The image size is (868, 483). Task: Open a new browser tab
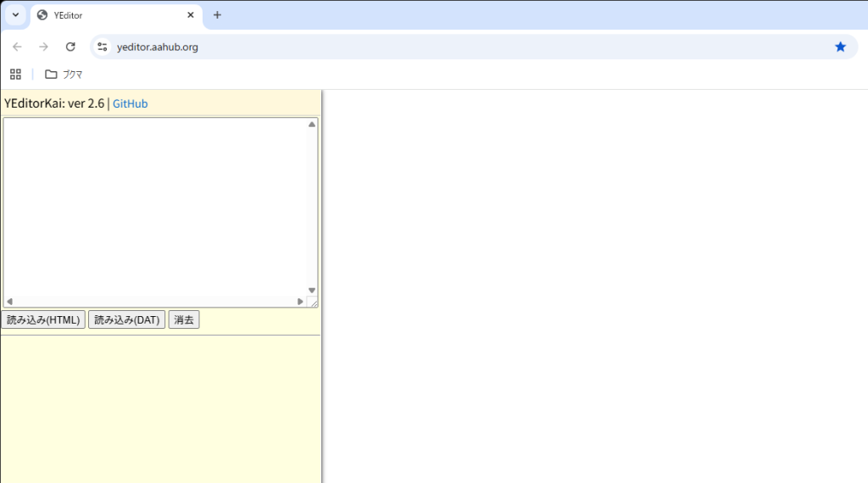point(217,15)
